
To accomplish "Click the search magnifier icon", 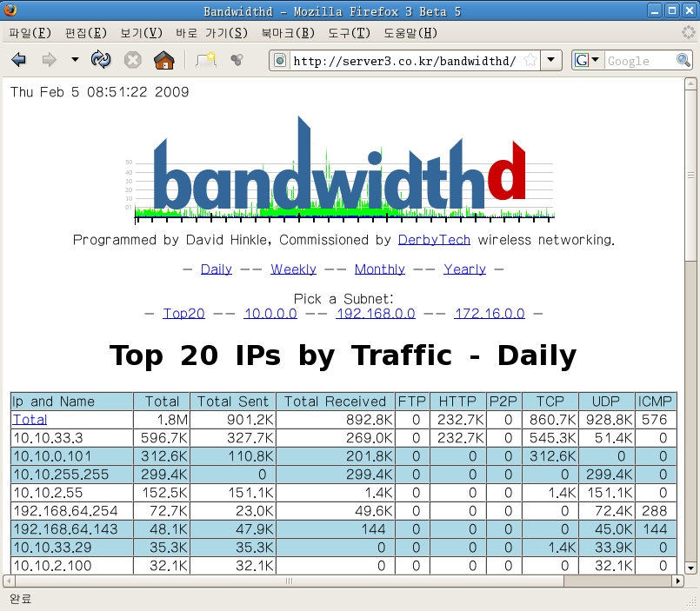I will click(x=683, y=60).
